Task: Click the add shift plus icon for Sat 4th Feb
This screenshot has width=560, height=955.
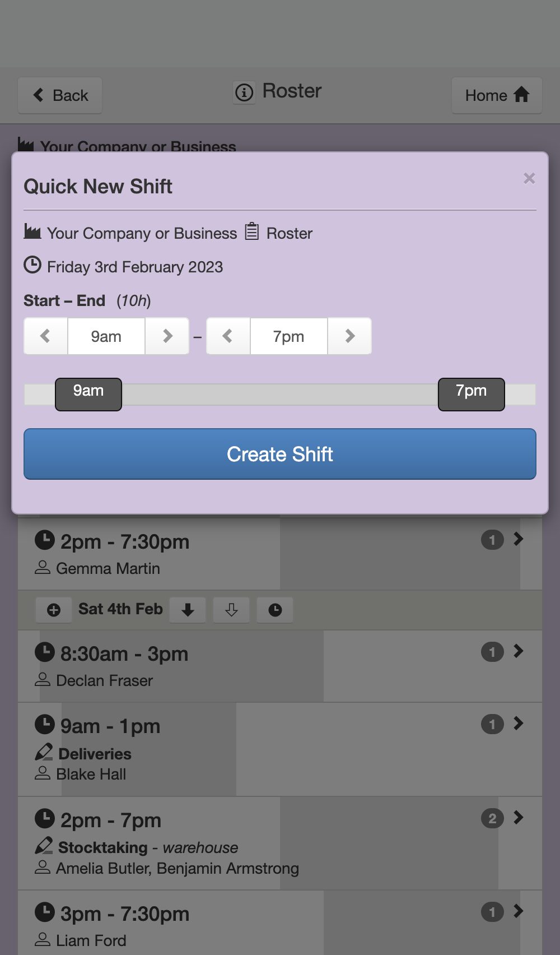Action: pos(54,610)
